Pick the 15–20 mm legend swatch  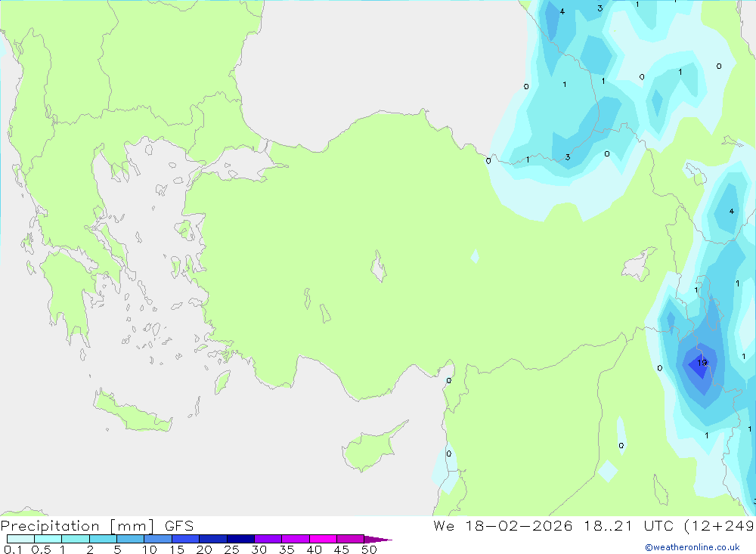(185, 539)
